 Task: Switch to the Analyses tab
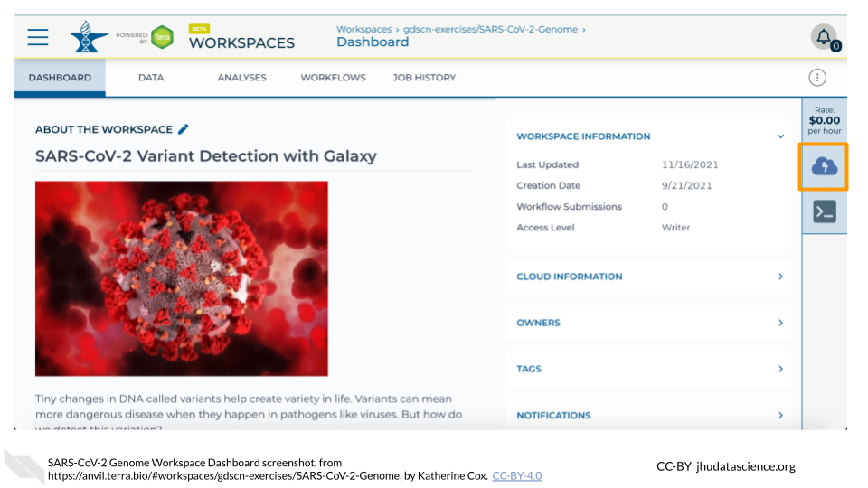point(241,78)
